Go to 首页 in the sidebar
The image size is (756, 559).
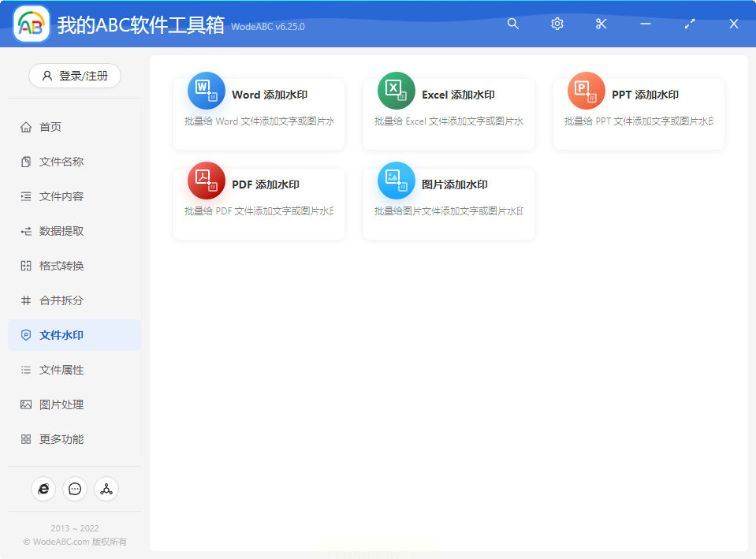coord(75,127)
